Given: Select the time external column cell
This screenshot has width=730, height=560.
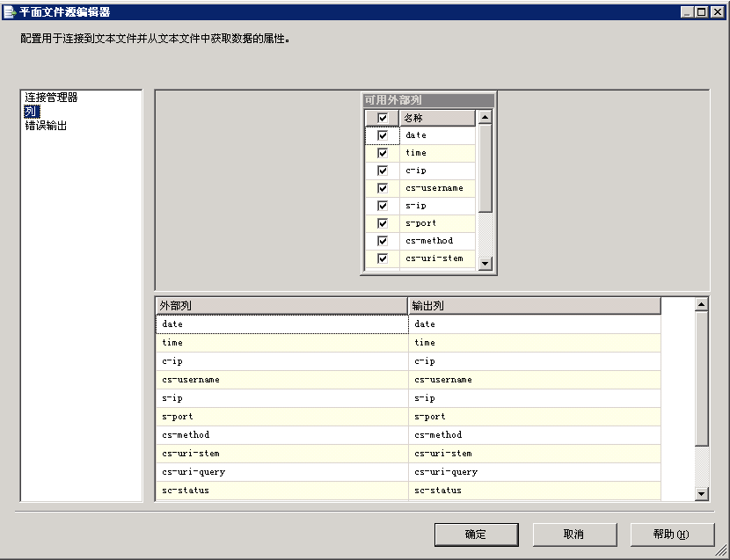Looking at the screenshot, I should (x=282, y=343).
